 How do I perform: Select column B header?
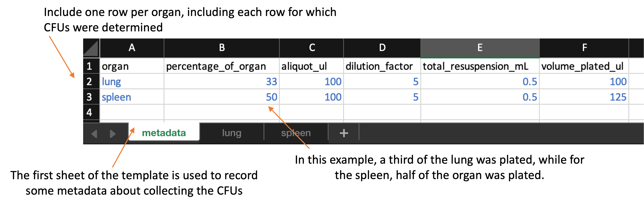[x=221, y=48]
